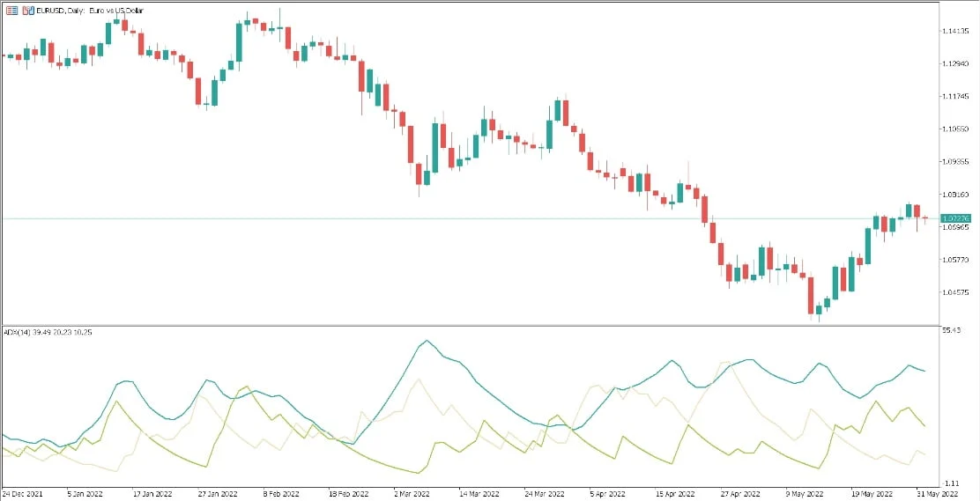Click the lowest red candle in May 2022
Screen dimensions: 980x501
[x=811, y=296]
